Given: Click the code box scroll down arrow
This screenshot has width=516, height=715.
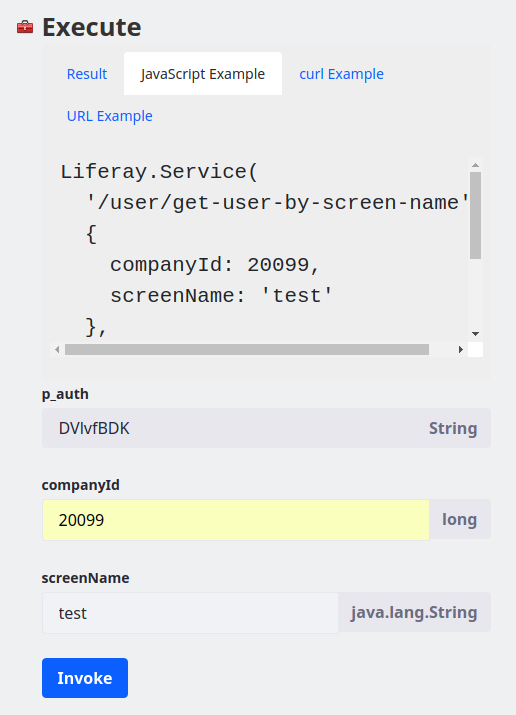Looking at the screenshot, I should click(475, 334).
